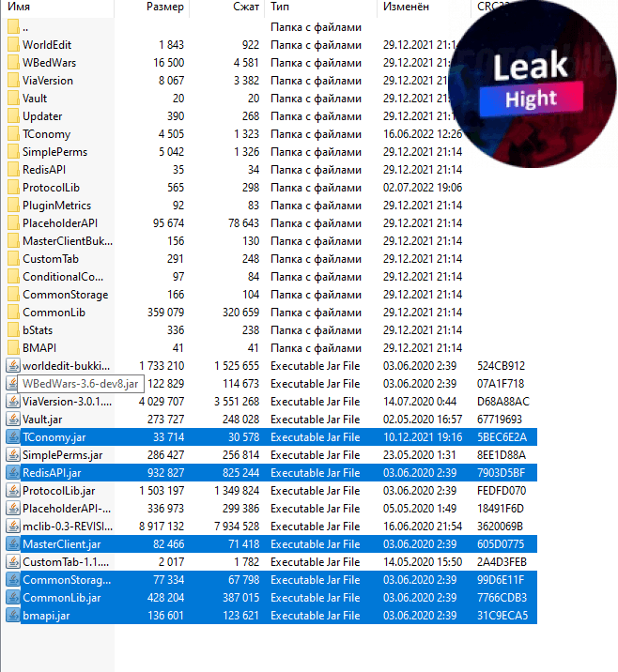This screenshot has height=672, width=618.
Task: Click the Vault.jar file icon
Action: 13,420
